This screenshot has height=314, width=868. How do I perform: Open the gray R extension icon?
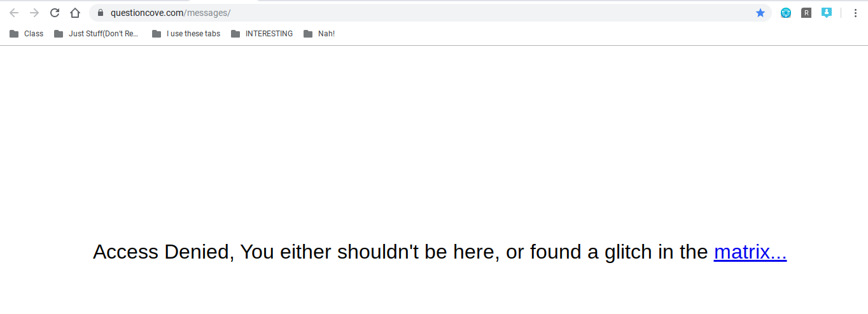tap(806, 13)
